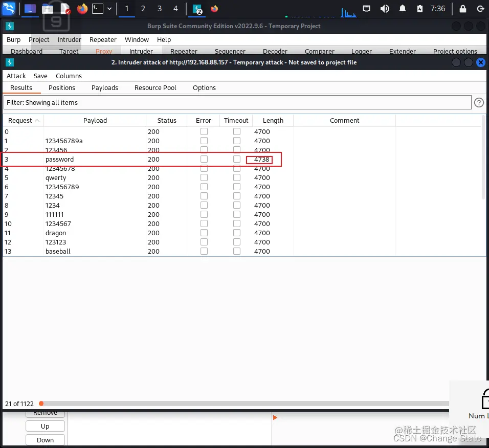Switch to the Options tab
This screenshot has width=489, height=448.
pos(204,87)
